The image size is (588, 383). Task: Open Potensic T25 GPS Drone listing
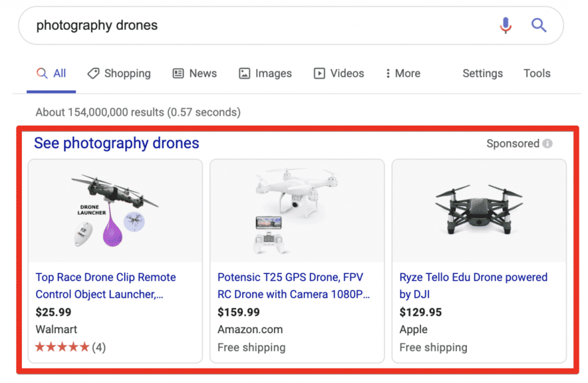[293, 285]
